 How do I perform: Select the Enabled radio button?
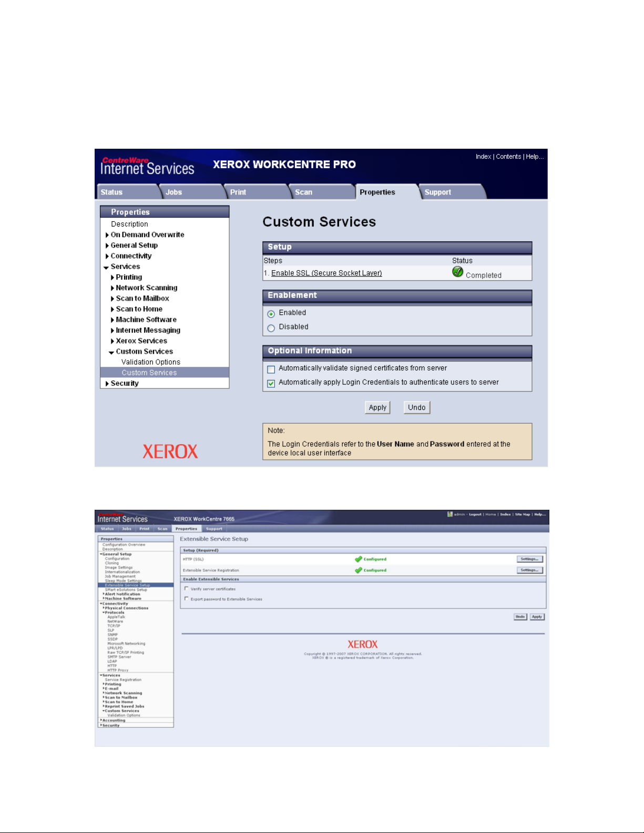pyautogui.click(x=271, y=314)
